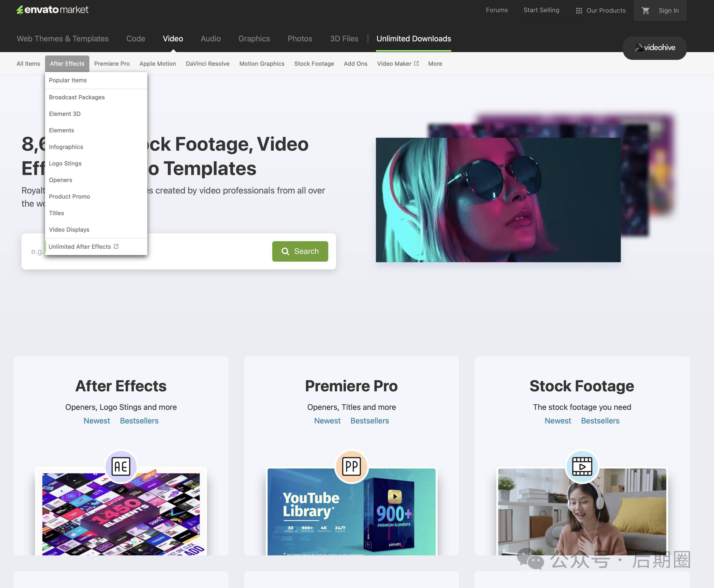Viewport: 714px width, 588px height.
Task: Select the Video category tab
Action: [x=173, y=39]
